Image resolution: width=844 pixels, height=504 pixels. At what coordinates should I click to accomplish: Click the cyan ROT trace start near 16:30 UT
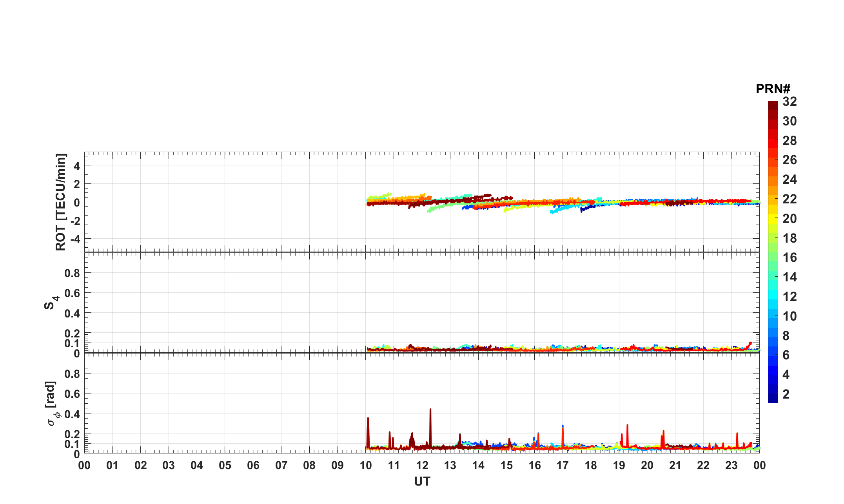tap(552, 212)
